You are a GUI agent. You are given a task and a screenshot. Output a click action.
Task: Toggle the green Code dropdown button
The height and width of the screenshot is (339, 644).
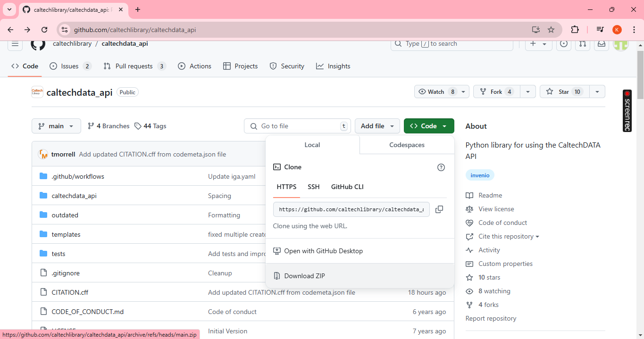click(429, 126)
